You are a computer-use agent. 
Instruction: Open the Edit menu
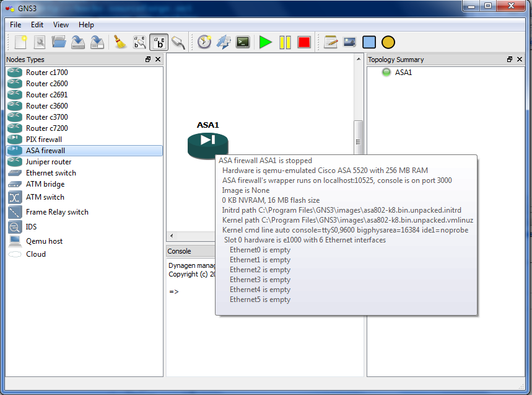point(37,25)
